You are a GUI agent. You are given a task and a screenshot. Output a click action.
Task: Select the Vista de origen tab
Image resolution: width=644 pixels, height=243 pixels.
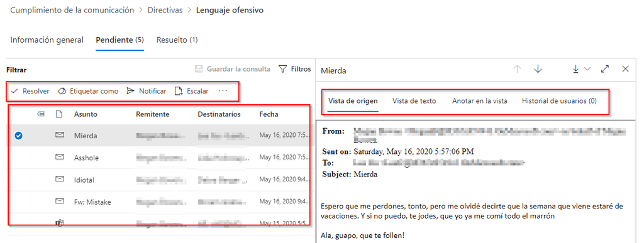[x=353, y=101]
